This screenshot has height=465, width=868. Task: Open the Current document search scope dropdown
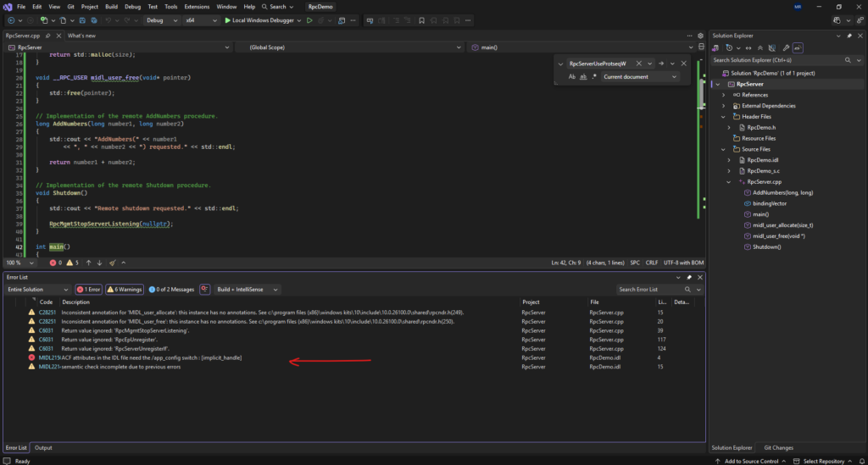(x=640, y=77)
